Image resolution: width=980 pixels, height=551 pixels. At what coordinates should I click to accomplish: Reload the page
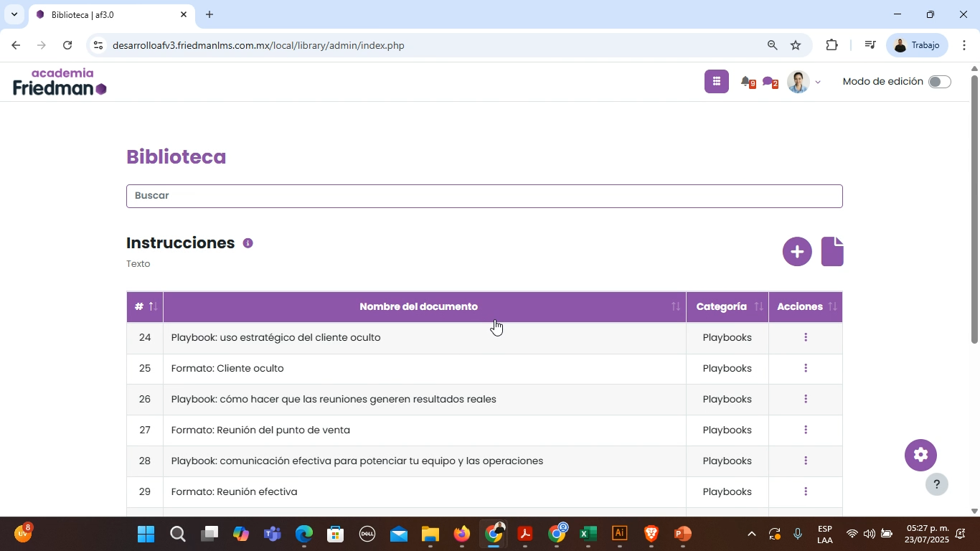pos(67,45)
